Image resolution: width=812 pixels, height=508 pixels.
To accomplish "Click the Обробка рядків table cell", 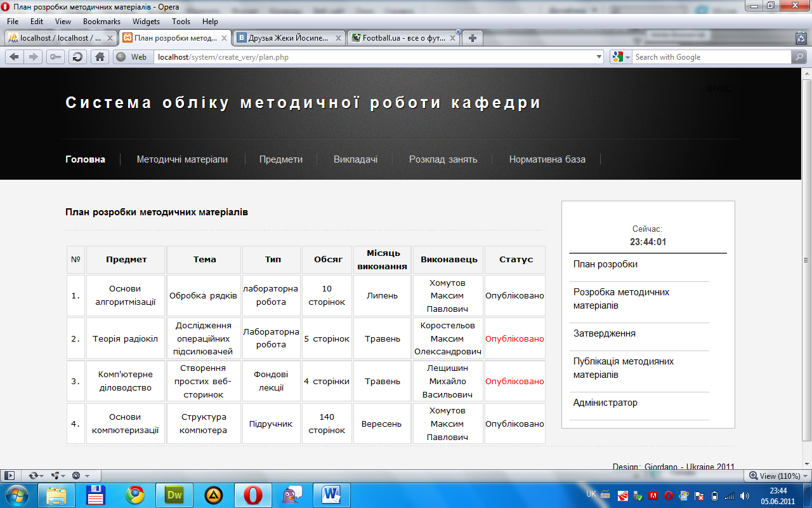I will click(203, 295).
